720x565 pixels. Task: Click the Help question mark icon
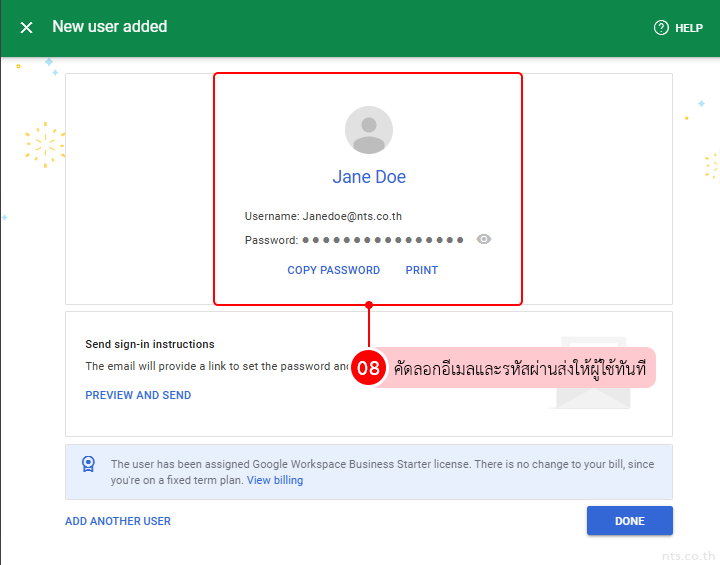(661, 28)
